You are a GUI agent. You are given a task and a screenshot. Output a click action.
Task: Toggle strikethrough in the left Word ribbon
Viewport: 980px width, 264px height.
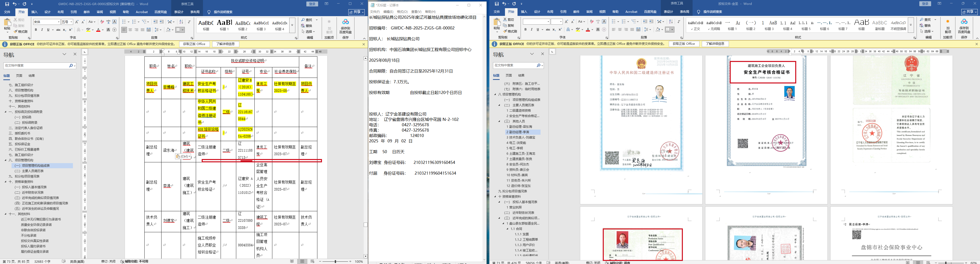coord(58,30)
